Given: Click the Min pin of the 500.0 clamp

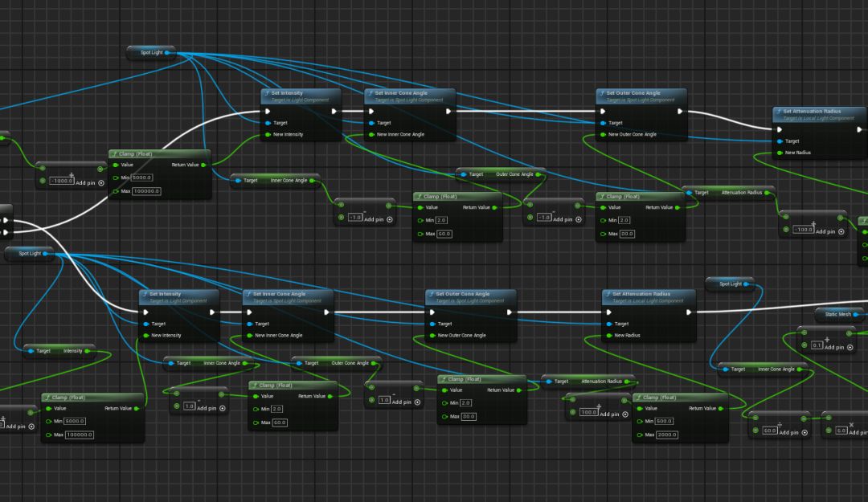Looking at the screenshot, I should coord(640,421).
